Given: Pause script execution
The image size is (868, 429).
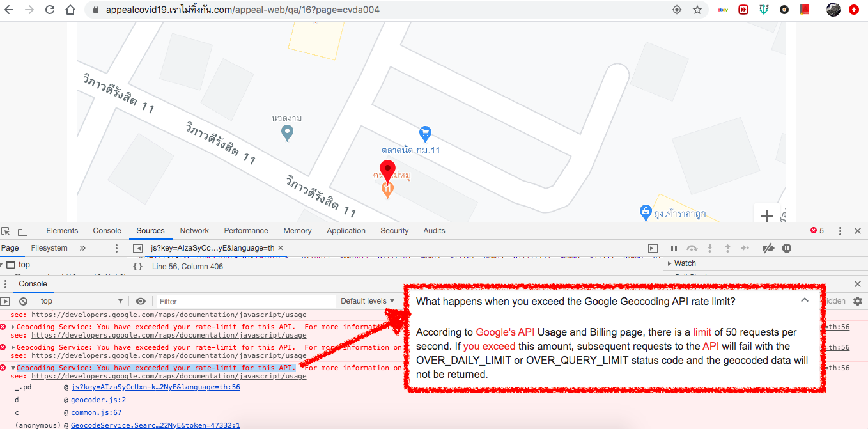Looking at the screenshot, I should 674,248.
